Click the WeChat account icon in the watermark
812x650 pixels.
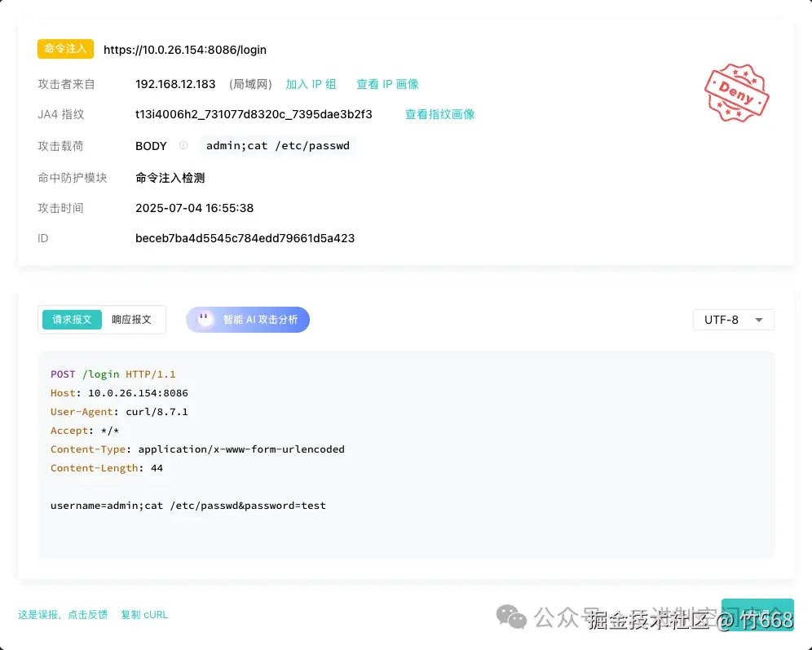(512, 618)
